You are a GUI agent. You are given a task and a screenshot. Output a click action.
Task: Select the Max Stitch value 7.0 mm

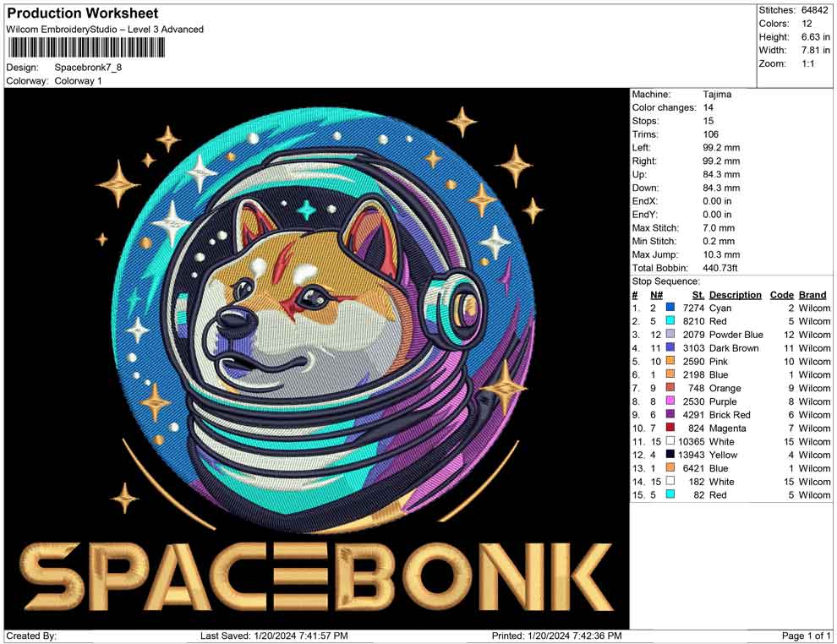pos(719,228)
